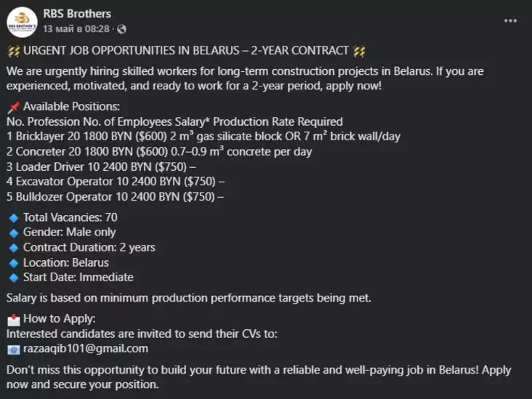Click the blue diamond beside Total Vacancies

[14, 218]
